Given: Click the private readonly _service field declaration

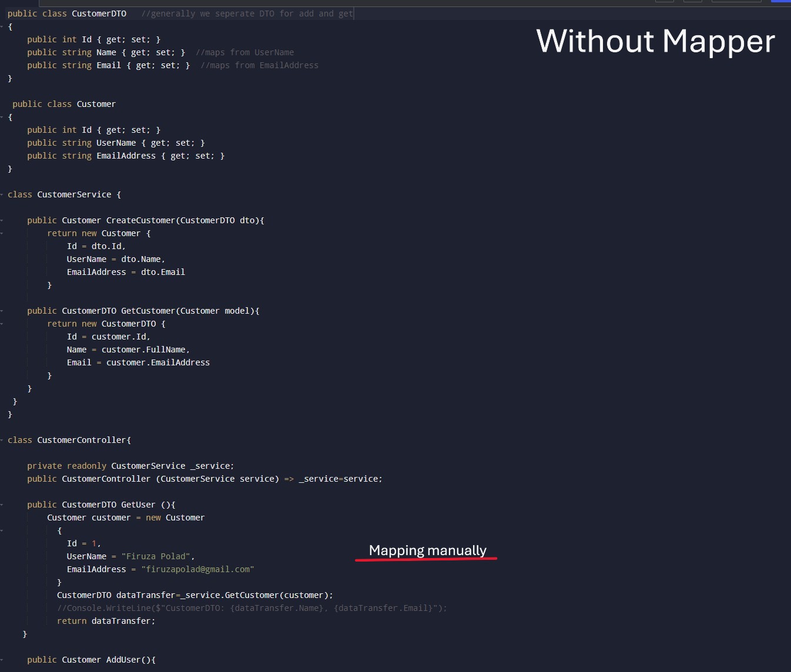Looking at the screenshot, I should [x=130, y=466].
